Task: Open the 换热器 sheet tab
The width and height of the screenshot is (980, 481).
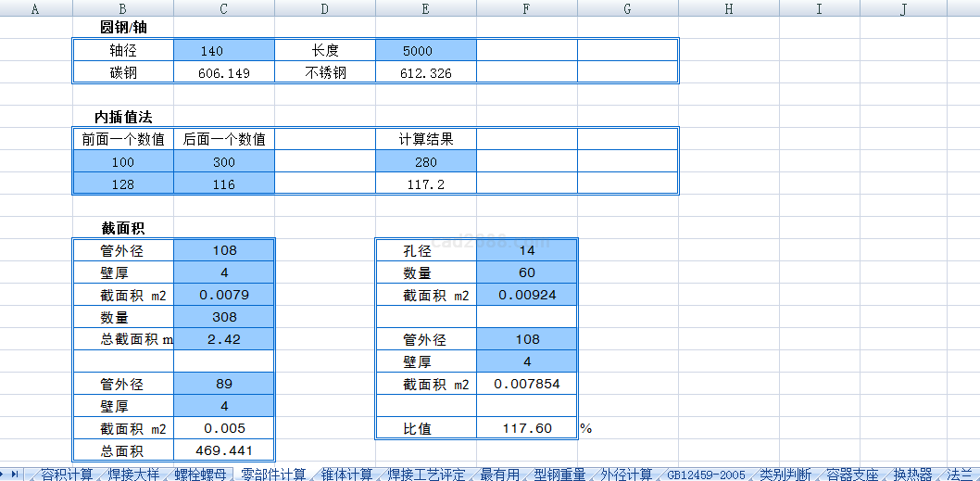Action: pos(912,475)
